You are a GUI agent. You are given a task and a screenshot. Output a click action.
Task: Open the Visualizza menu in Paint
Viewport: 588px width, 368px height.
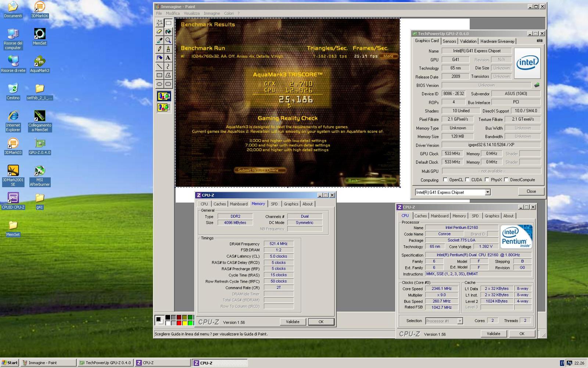[x=191, y=13]
